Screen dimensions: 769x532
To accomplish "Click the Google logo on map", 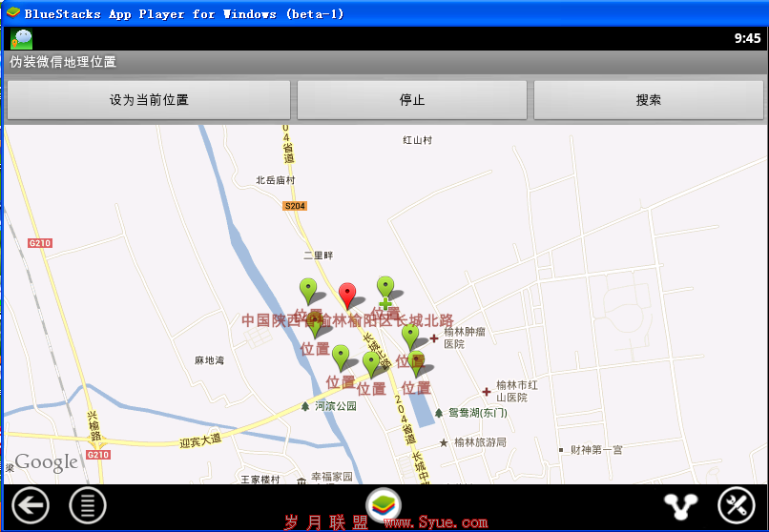I will (46, 462).
